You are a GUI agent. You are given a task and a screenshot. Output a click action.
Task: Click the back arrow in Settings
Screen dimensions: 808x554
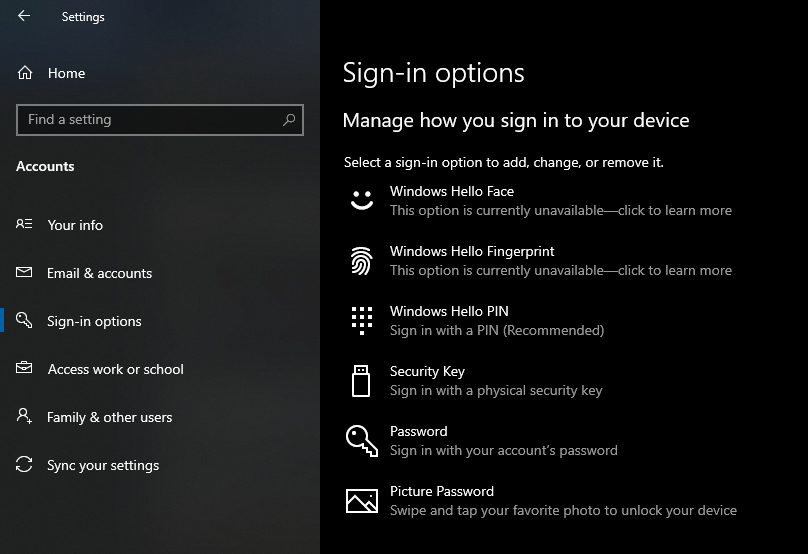tap(24, 16)
